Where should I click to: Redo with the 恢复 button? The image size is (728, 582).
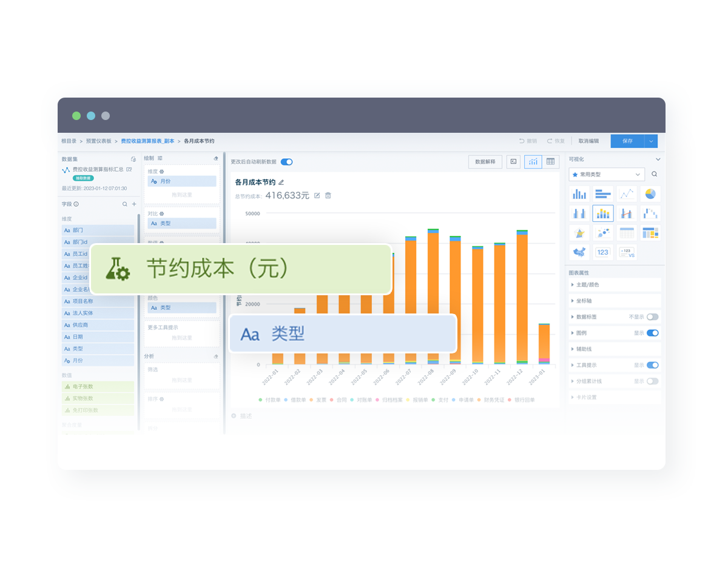click(x=556, y=141)
